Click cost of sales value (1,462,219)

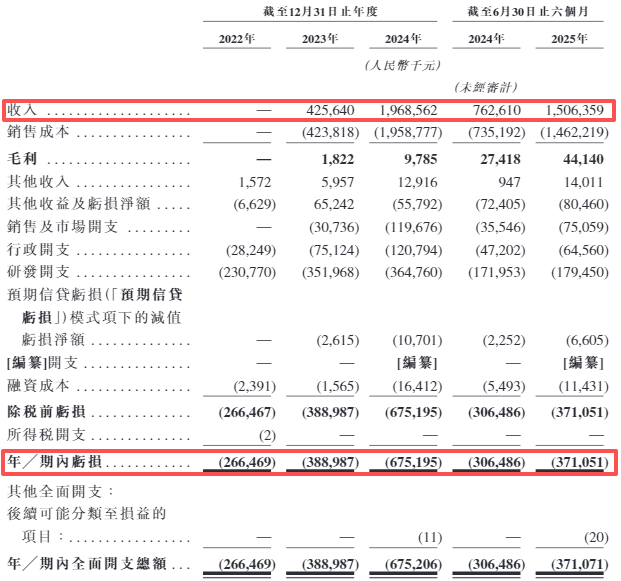coord(575,132)
